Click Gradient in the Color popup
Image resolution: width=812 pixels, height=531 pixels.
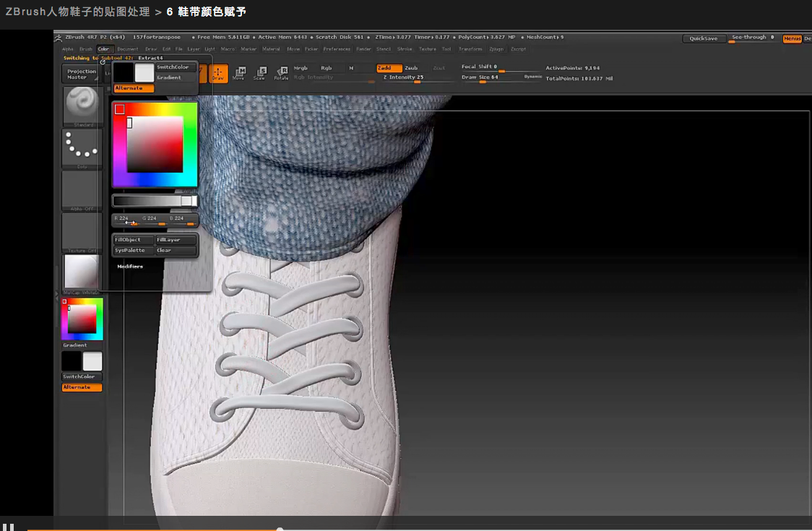coord(176,78)
